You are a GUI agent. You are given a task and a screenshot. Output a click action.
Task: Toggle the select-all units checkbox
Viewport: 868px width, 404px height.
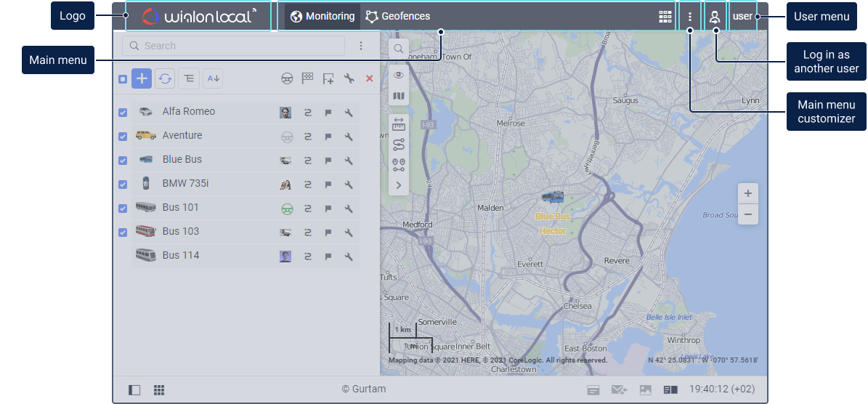[123, 79]
